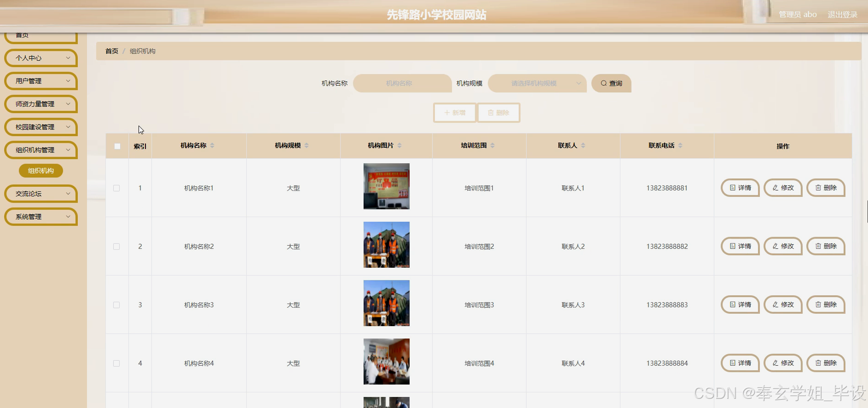Click the 培训范围1 cell
868x408 pixels.
479,188
